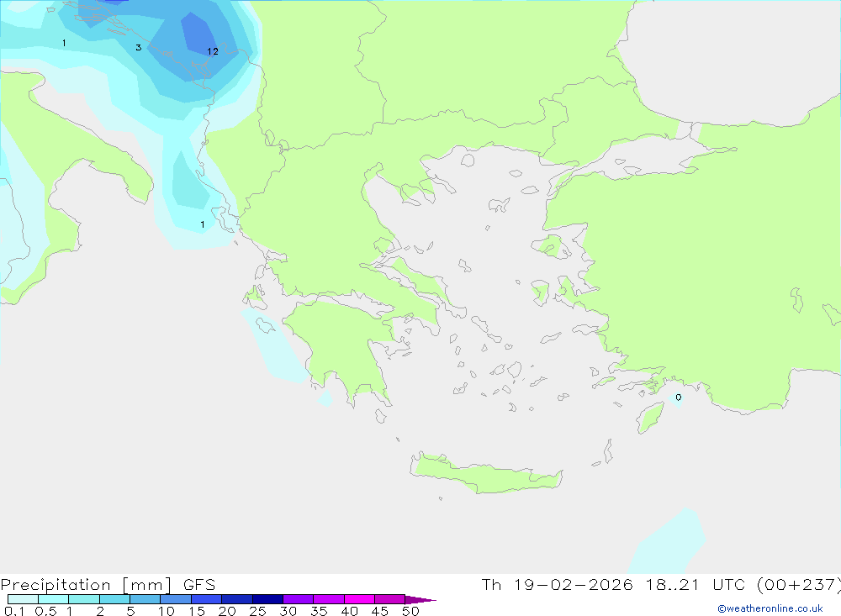The width and height of the screenshot is (841, 616).
Task: Click the "40" legend scale label
Action: pyautogui.click(x=349, y=611)
